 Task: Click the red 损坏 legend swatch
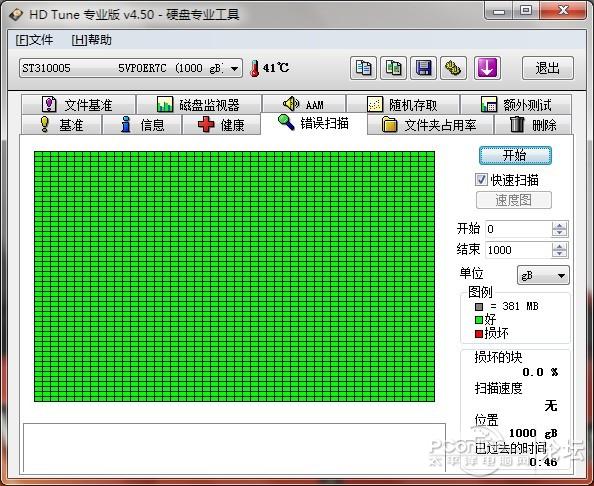pos(479,334)
